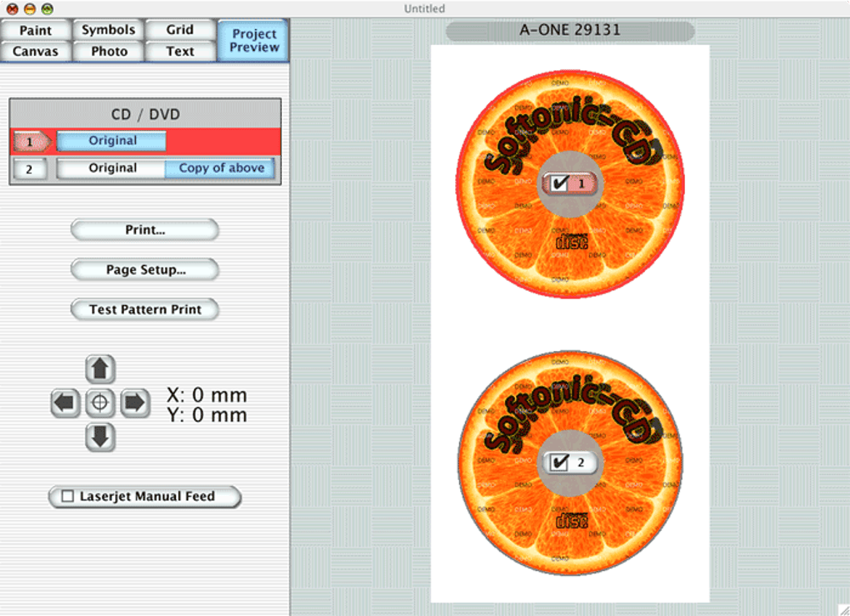
Task: Open Page Setup
Action: (x=144, y=269)
